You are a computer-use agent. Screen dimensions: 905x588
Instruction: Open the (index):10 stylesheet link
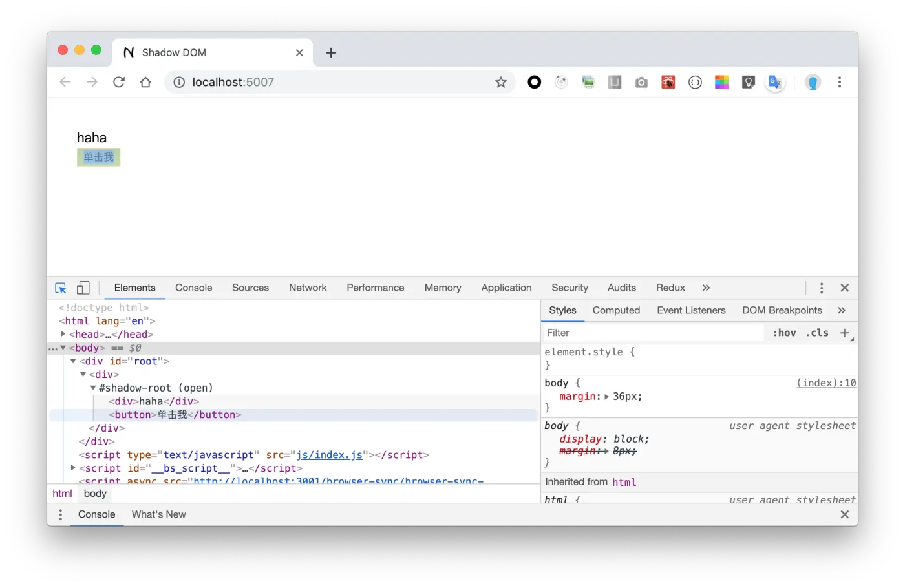coord(826,383)
